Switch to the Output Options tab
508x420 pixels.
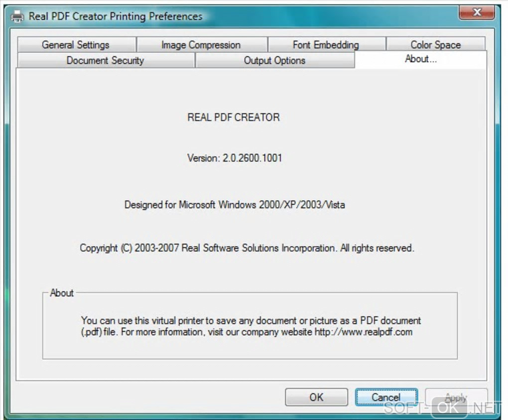pos(275,60)
